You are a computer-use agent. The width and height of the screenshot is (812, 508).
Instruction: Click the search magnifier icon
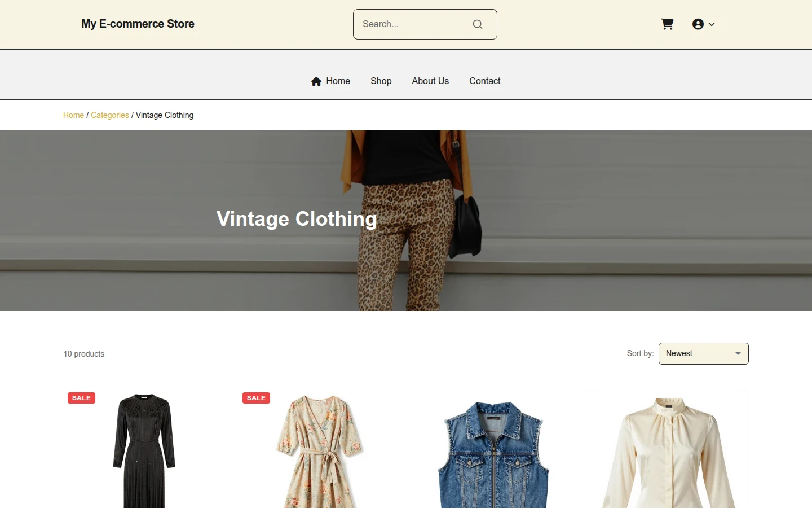tap(478, 24)
